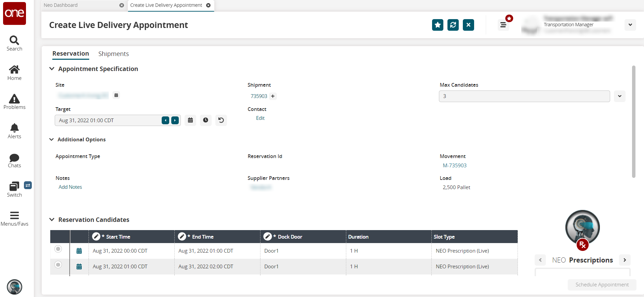Viewport: 644px width, 297px height.
Task: Click the ONE logo icon
Action: [x=14, y=13]
